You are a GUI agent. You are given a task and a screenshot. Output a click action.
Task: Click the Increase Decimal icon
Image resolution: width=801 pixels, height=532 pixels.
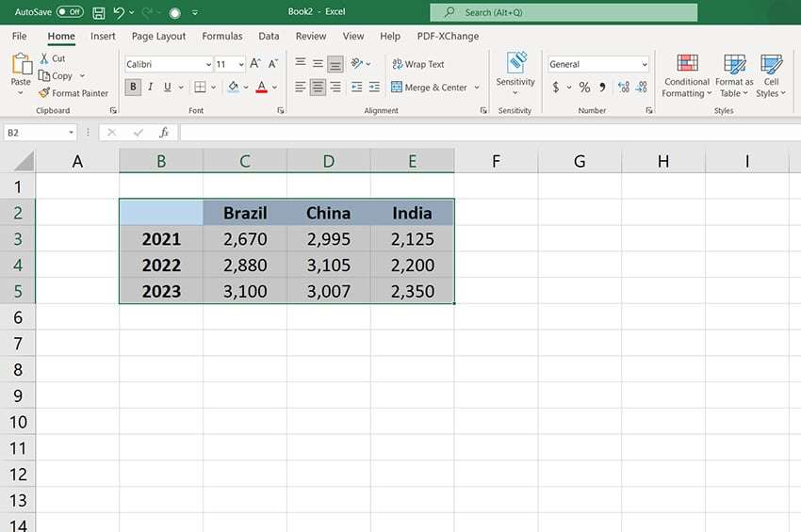pos(624,88)
